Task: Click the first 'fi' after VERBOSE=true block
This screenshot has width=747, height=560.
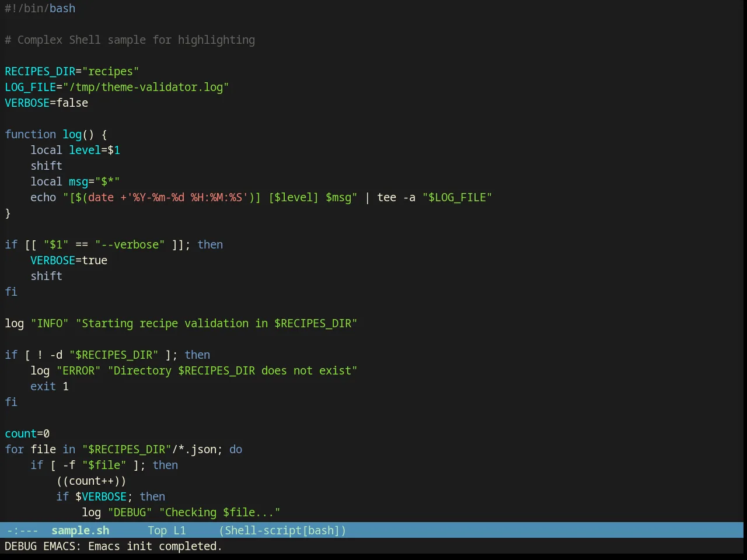Action: pyautogui.click(x=11, y=292)
